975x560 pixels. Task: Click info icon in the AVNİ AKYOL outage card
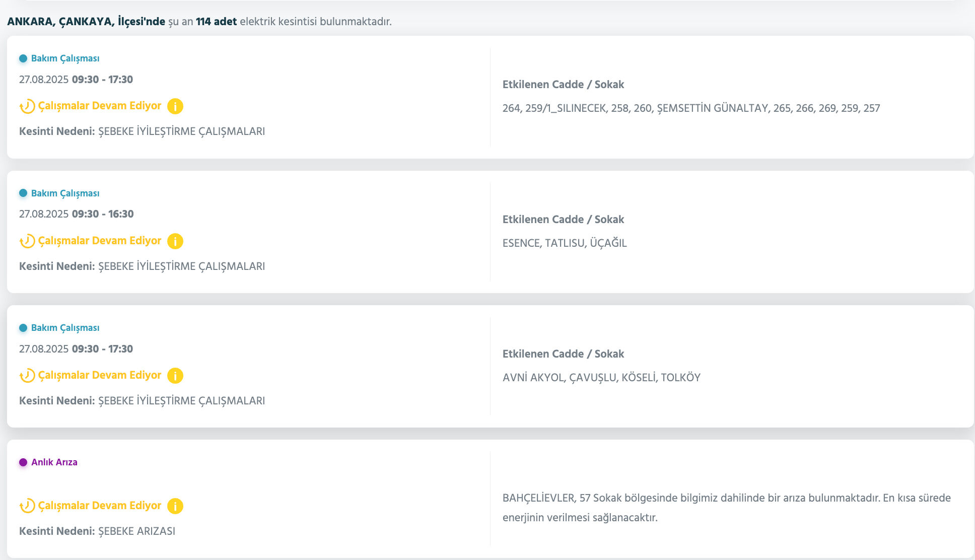[175, 376]
